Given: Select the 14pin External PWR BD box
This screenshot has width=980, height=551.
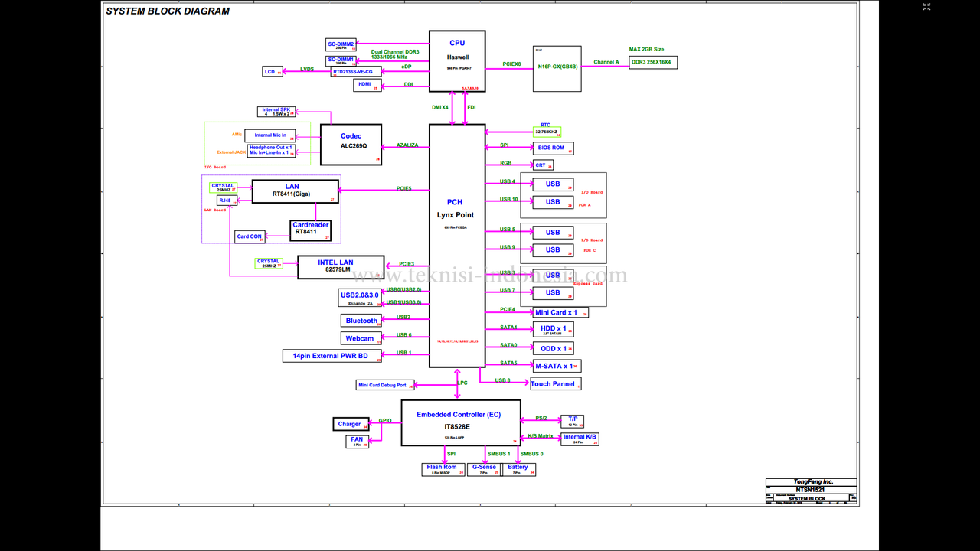Looking at the screenshot, I should click(332, 356).
